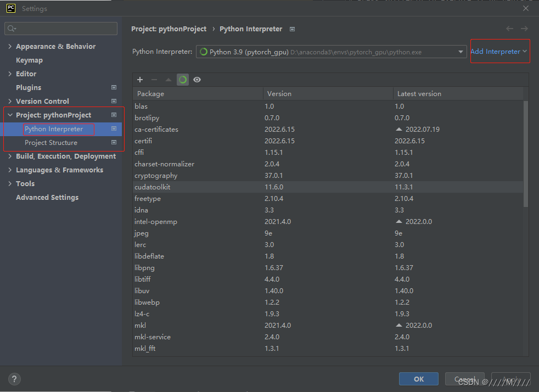The image size is (539, 392).
Task: Close the Settings dialog
Action: pos(526,8)
